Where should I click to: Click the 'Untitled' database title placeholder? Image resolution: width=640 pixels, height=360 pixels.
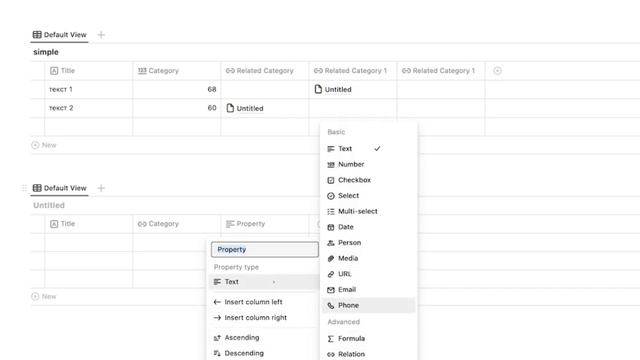tap(49, 205)
